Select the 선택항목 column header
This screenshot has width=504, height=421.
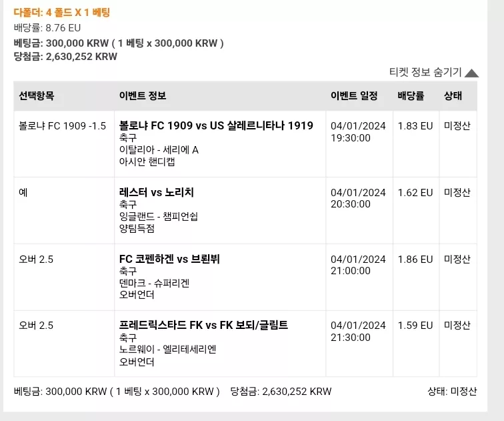pos(36,96)
